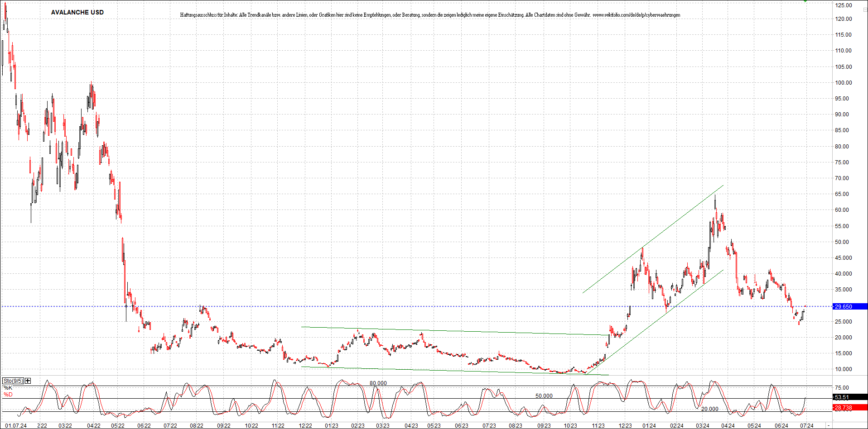Click the blue 29.650 current price tag

click(850, 306)
